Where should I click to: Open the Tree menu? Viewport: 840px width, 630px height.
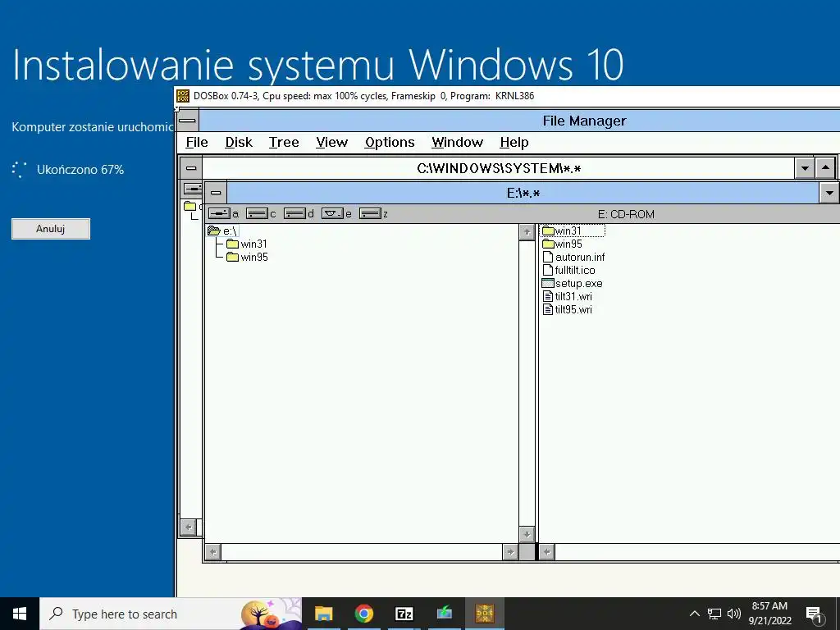point(284,143)
